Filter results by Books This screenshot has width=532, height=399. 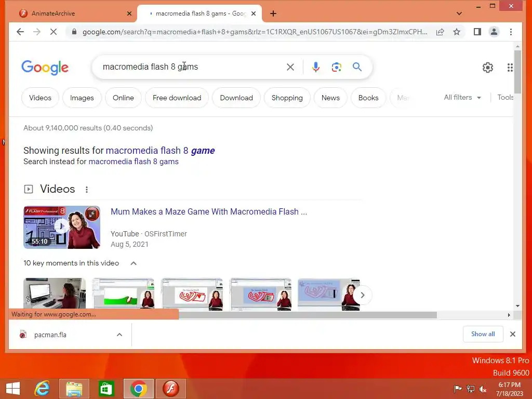tap(368, 98)
